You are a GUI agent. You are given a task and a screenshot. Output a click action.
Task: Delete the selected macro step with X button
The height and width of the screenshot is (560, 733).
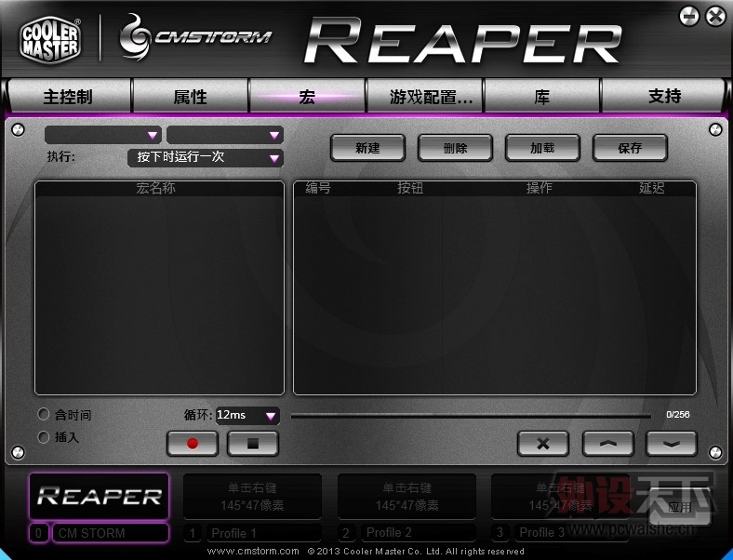[x=542, y=443]
